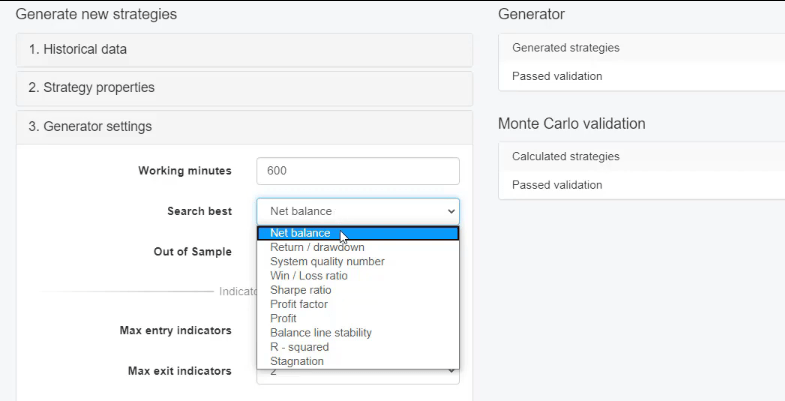Select Net balance from the list
Screen dimensions: 785x401
coord(300,233)
